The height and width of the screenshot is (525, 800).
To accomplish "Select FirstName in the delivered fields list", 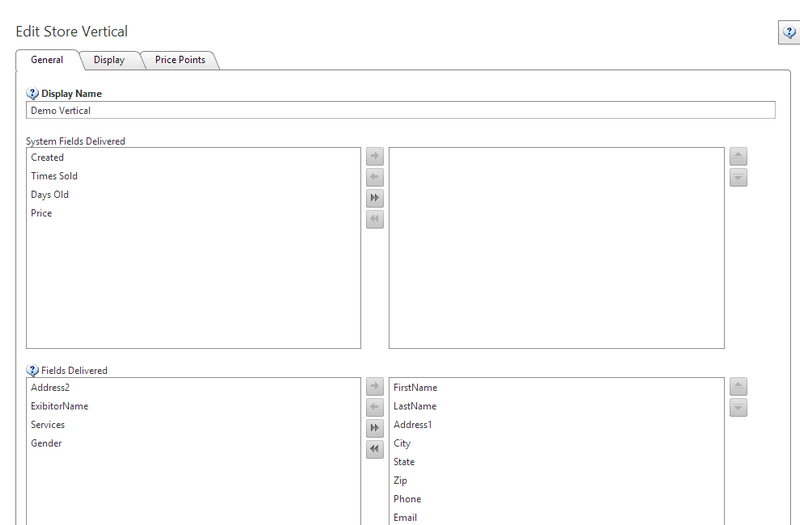I will [x=415, y=387].
